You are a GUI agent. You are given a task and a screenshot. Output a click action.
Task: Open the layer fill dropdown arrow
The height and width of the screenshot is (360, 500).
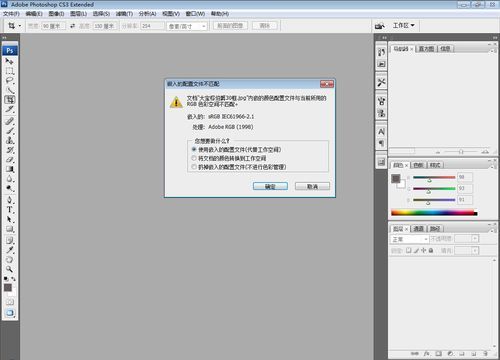click(x=475, y=250)
